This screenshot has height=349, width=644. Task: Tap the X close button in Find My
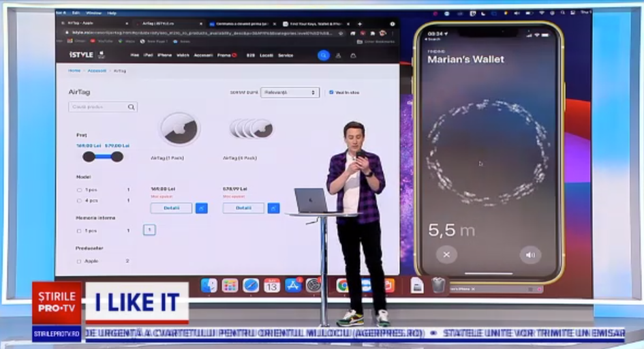(446, 255)
